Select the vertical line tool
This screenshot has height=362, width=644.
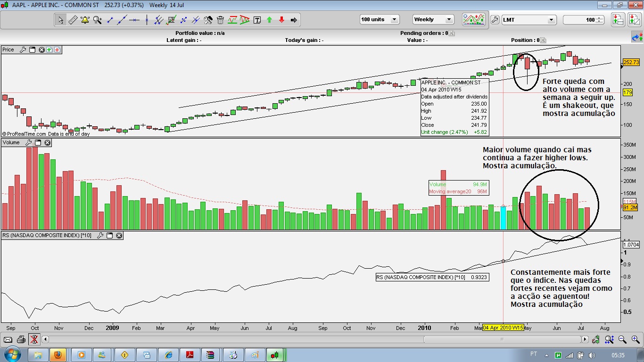[x=147, y=20]
